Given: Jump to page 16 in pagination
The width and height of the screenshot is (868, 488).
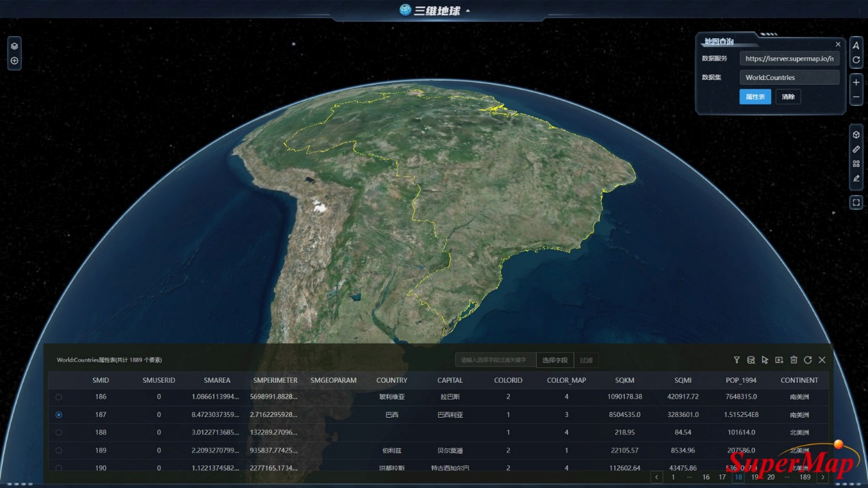Looking at the screenshot, I should coord(706,477).
